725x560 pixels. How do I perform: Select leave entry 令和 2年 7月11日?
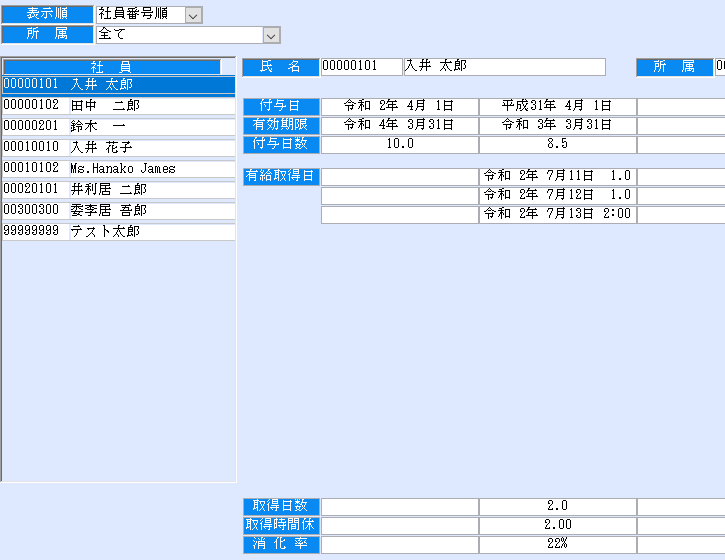557,177
